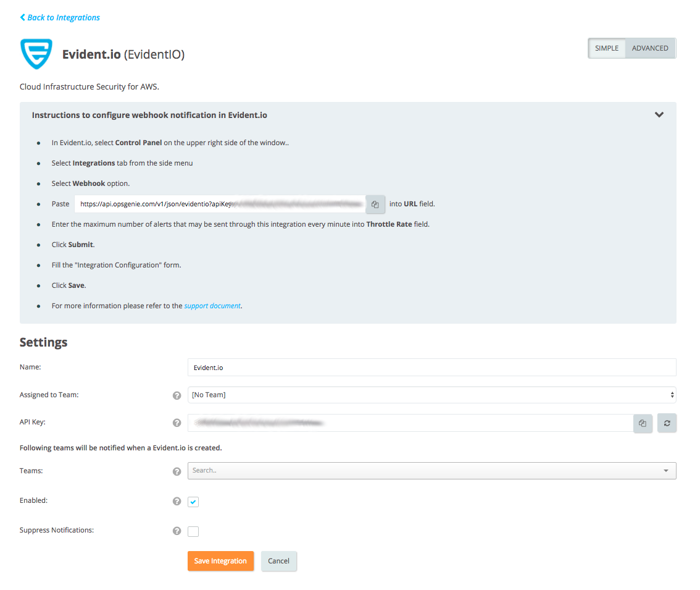Click 'Fill the Integration Configuration form' line
700x590 pixels.
click(x=117, y=265)
